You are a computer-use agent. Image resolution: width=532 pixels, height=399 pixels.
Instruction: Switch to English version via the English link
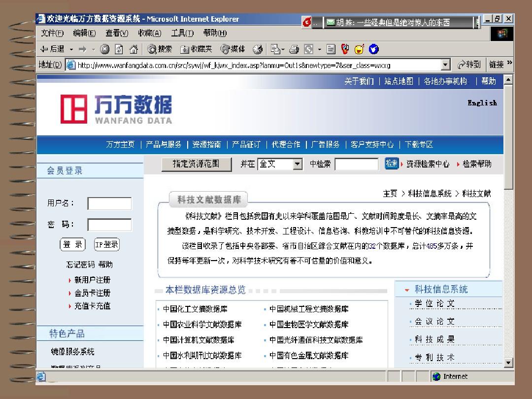point(482,103)
